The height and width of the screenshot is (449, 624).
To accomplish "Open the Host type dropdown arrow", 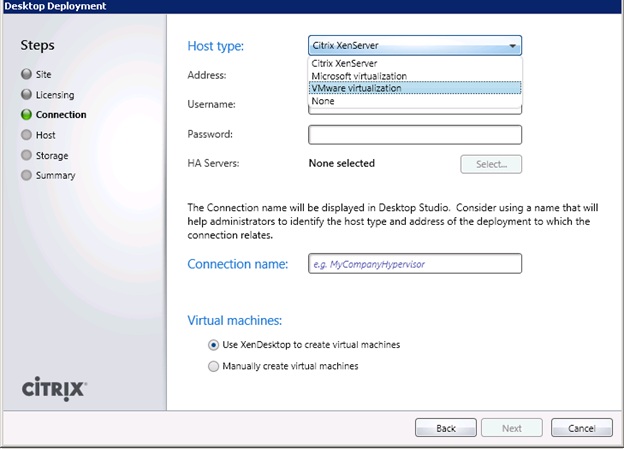I will [513, 46].
